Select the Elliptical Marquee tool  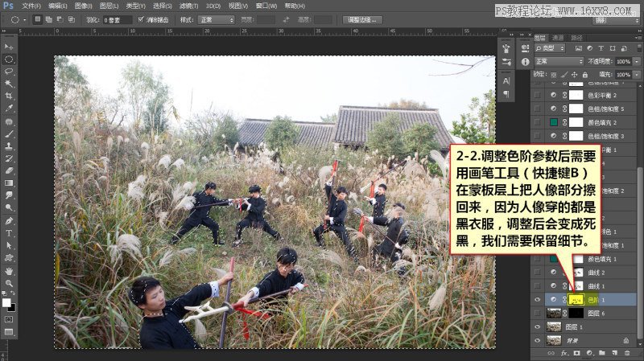9,59
